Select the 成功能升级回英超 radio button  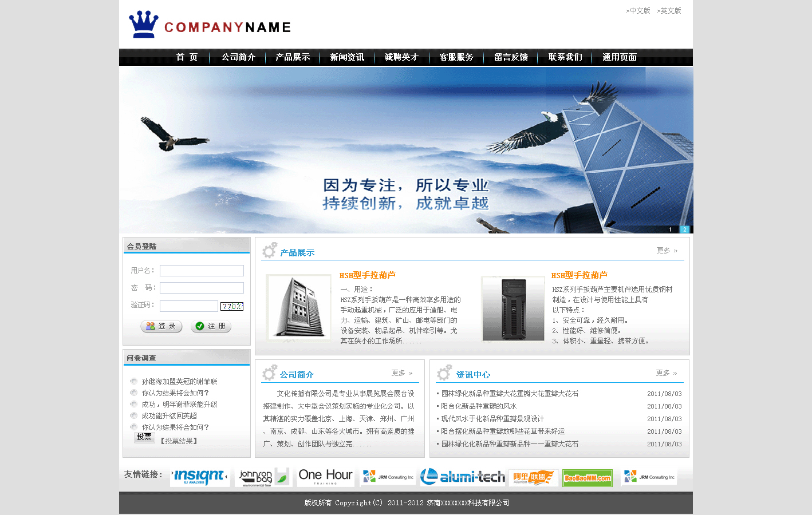point(134,416)
